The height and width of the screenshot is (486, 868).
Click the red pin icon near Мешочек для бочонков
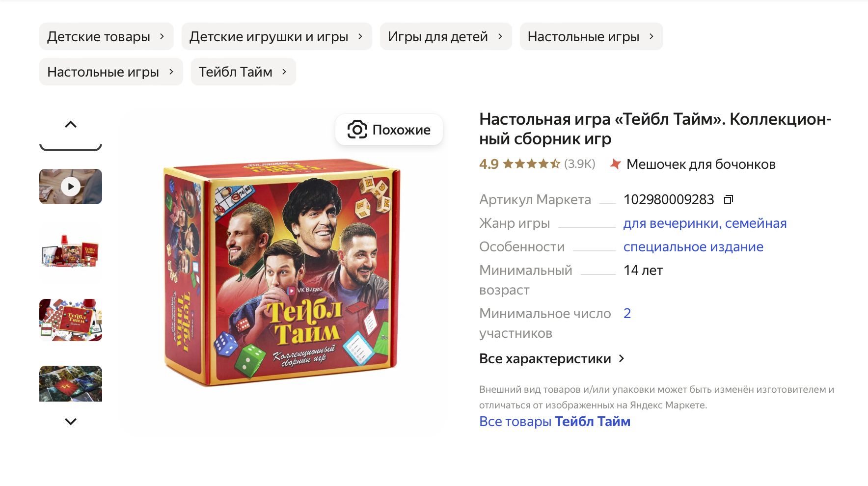click(x=615, y=164)
